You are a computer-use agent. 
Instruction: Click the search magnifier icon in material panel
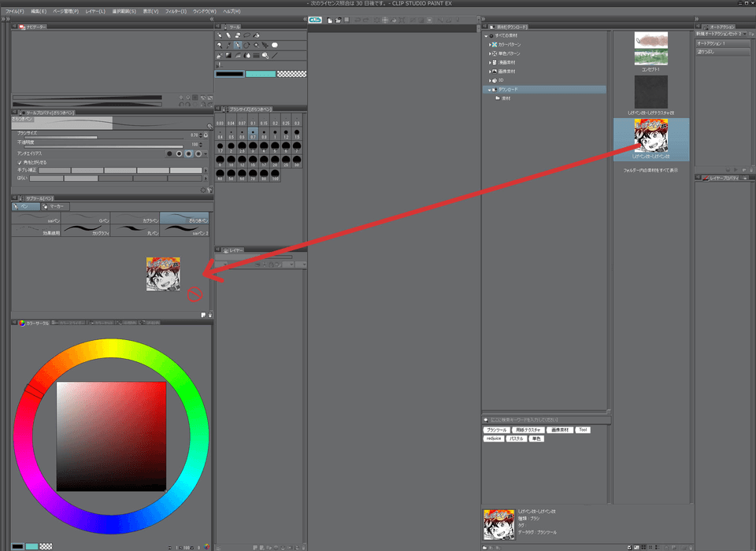pos(486,420)
